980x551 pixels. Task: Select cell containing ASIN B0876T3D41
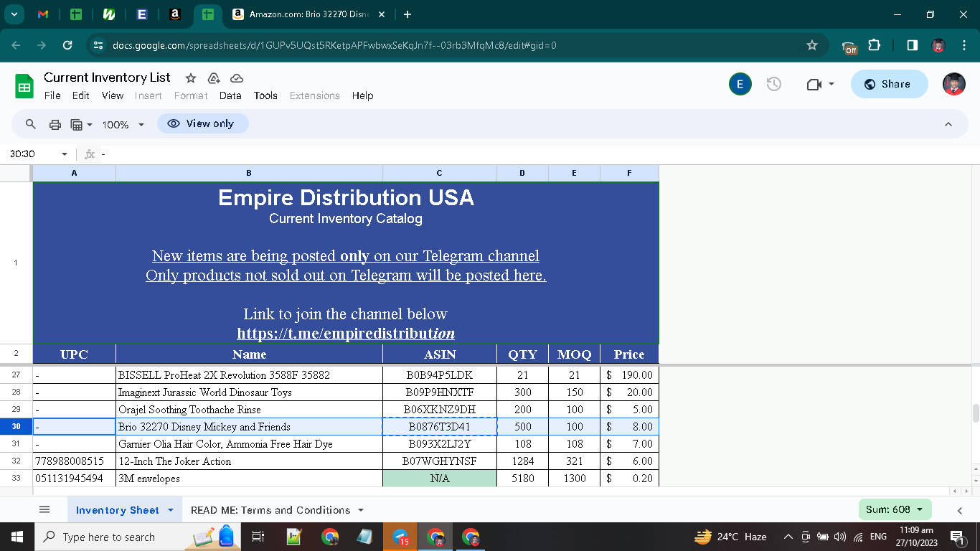coord(440,427)
